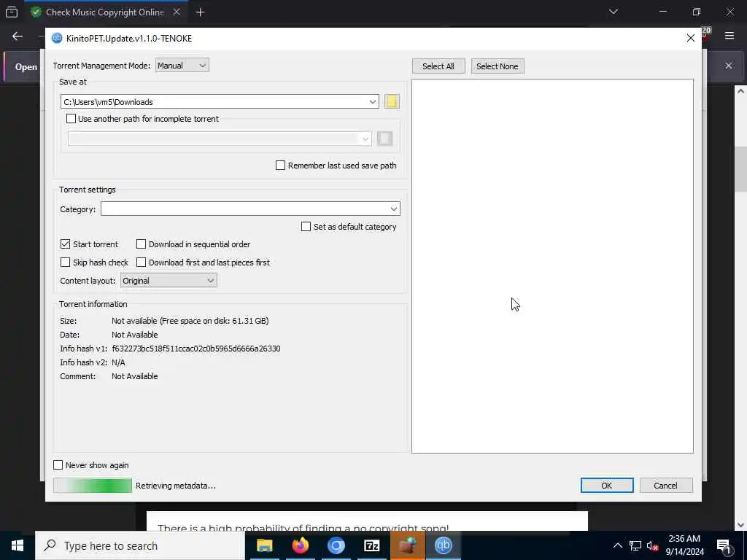Close the Check Music Copyright Online tab
This screenshot has height=560, width=747.
tap(177, 12)
